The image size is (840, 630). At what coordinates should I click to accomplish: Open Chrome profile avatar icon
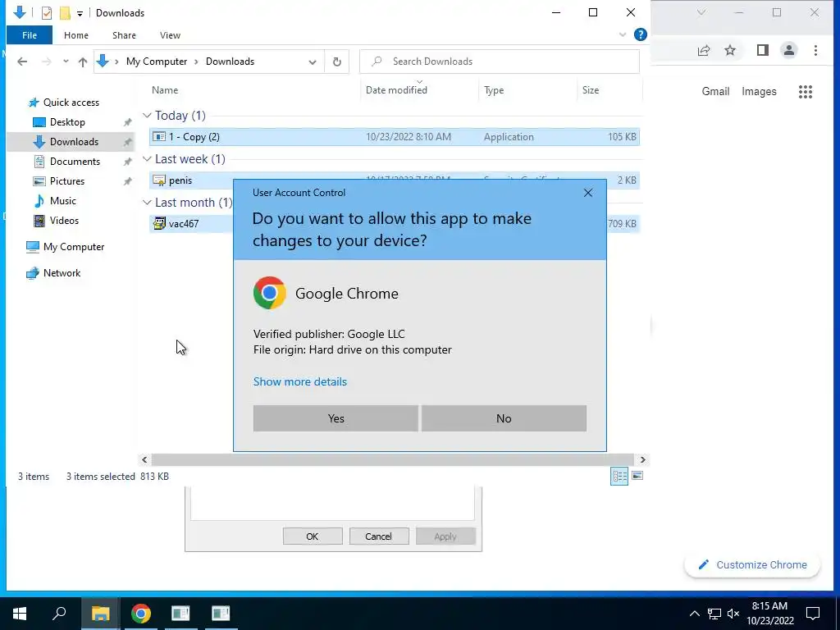[x=788, y=50]
